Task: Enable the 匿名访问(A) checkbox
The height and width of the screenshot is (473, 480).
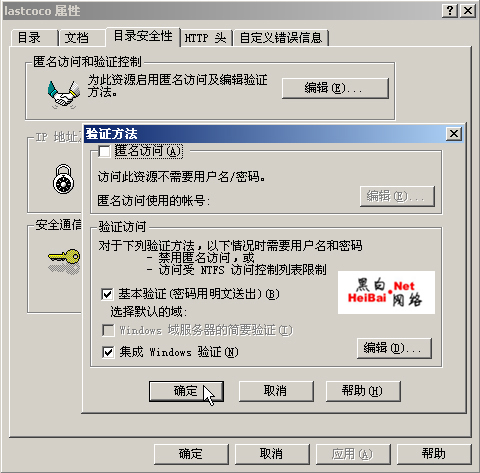Action: click(104, 152)
